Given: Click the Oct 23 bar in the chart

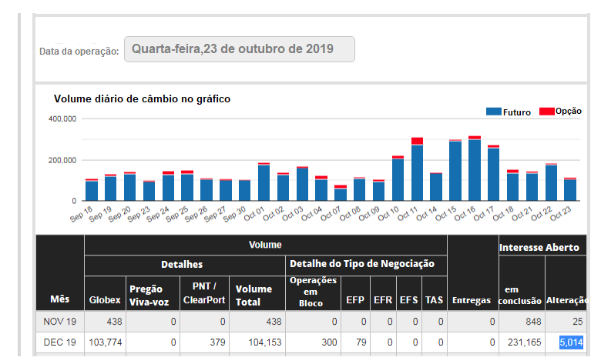Looking at the screenshot, I should pyautogui.click(x=570, y=189).
